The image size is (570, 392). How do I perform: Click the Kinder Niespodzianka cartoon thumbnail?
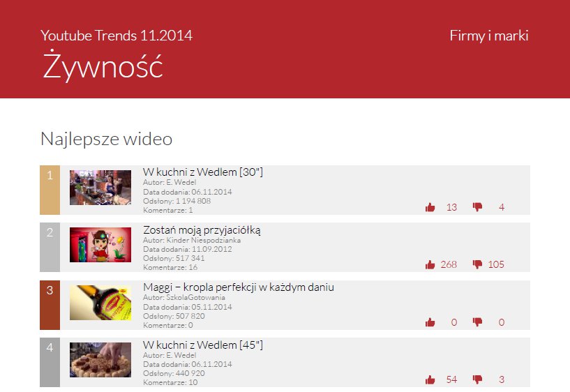coord(100,245)
